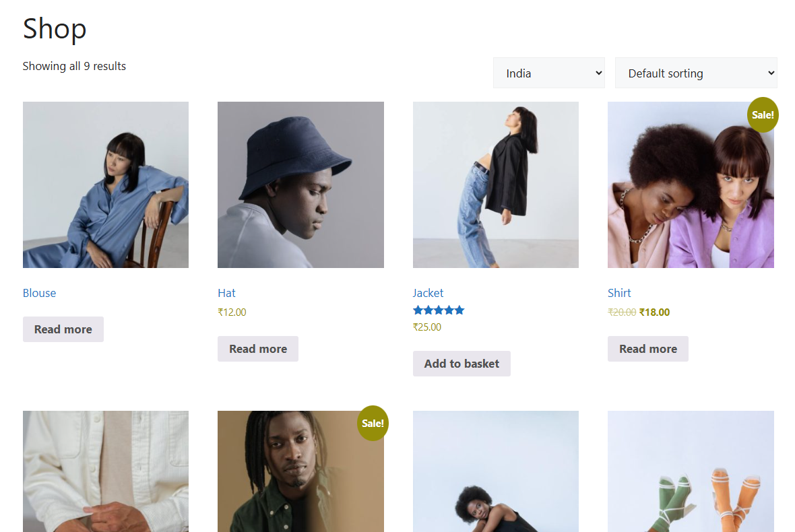Open the white shirt product thumbnail
This screenshot has width=795, height=532.
point(106,471)
